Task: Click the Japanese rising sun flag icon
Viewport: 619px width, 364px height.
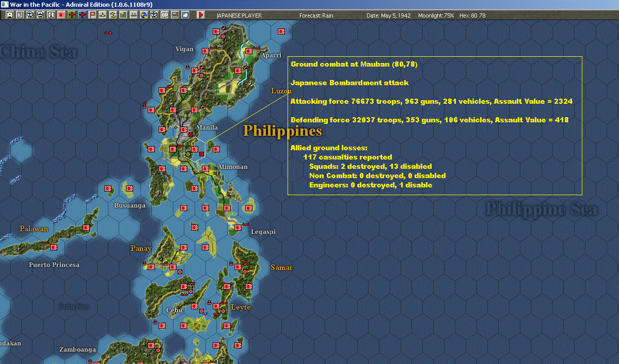Action: click(61, 15)
